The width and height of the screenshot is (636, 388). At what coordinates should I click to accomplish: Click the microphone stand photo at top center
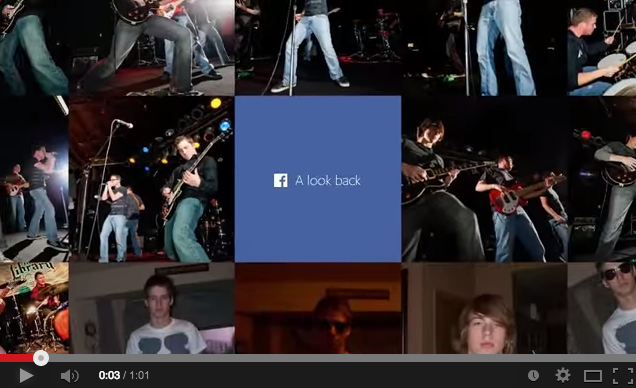(x=318, y=47)
